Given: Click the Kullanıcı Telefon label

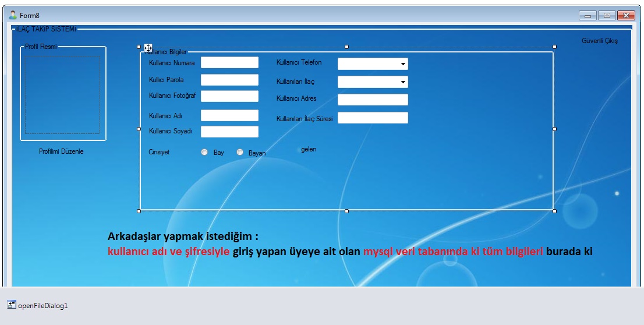Looking at the screenshot, I should point(299,62).
